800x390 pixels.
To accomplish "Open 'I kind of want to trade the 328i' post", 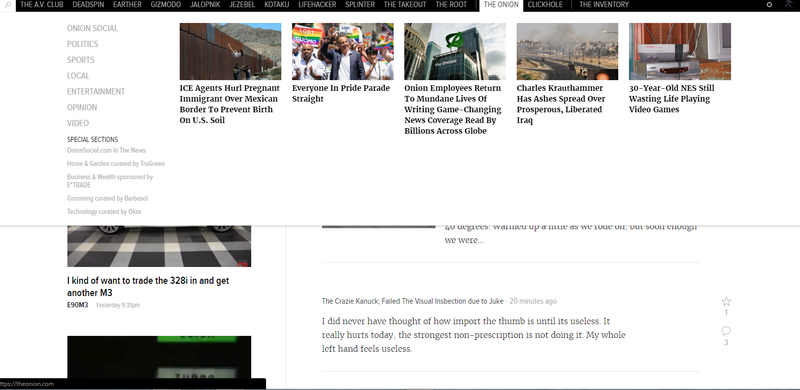I will 148,287.
